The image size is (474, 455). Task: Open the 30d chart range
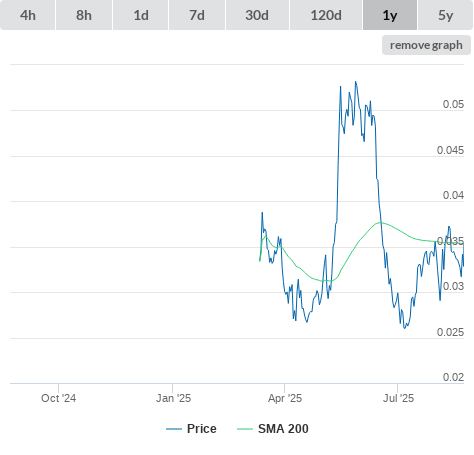pos(257,15)
